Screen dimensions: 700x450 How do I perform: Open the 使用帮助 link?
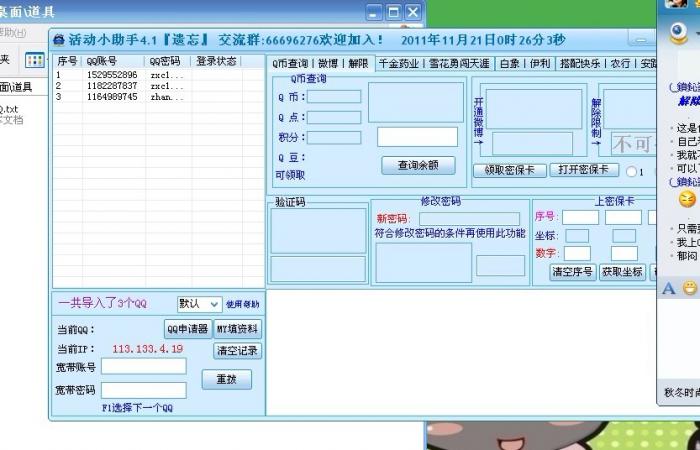pos(242,304)
